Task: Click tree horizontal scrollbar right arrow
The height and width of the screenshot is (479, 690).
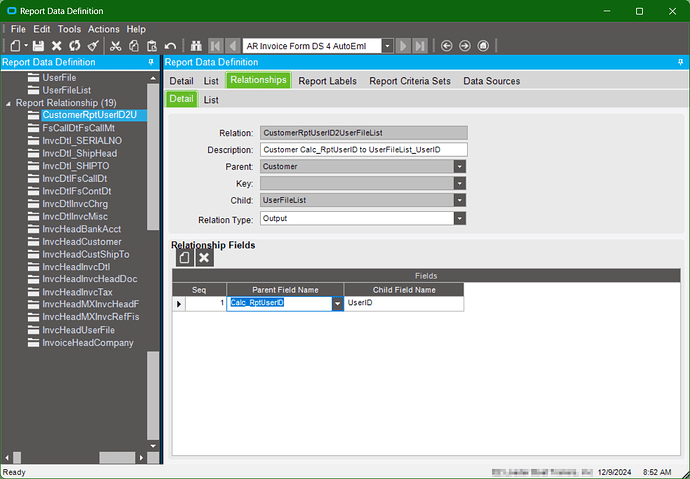Action: pyautogui.click(x=141, y=457)
